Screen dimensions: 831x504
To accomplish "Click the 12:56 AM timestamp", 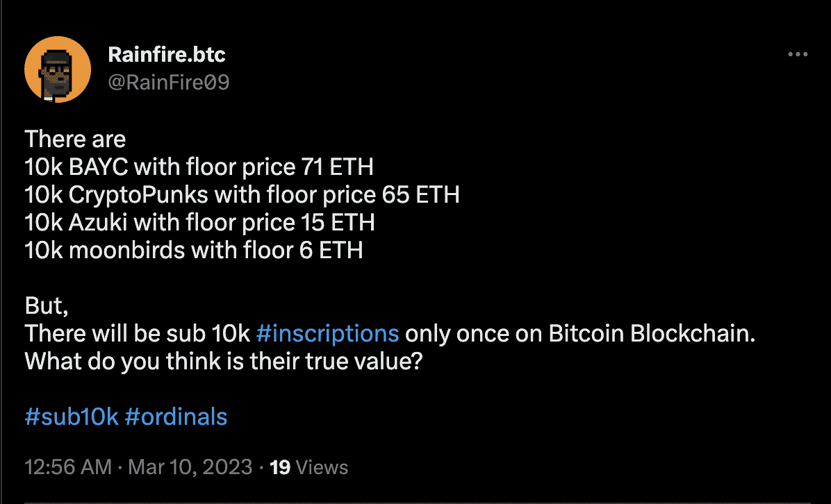I will (68, 467).
